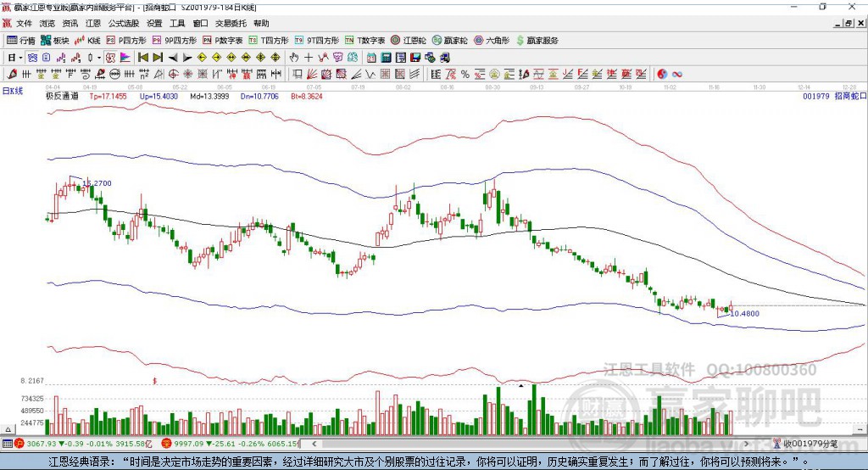Click the black left arrow icon
The width and height of the screenshot is (868, 470).
[x=173, y=58]
